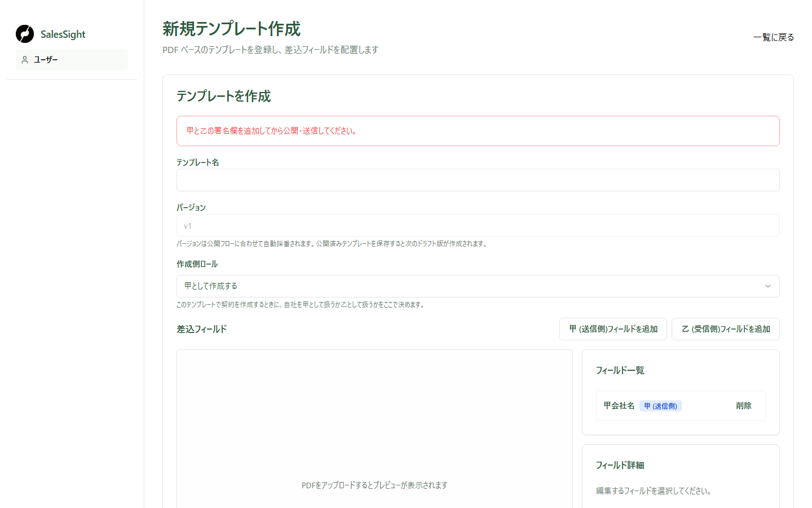Go back via 一覧に戻る link
The height and width of the screenshot is (508, 812).
774,37
